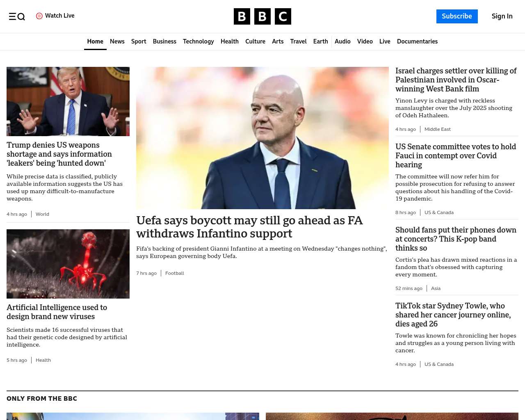Click Sign In

pos(502,16)
